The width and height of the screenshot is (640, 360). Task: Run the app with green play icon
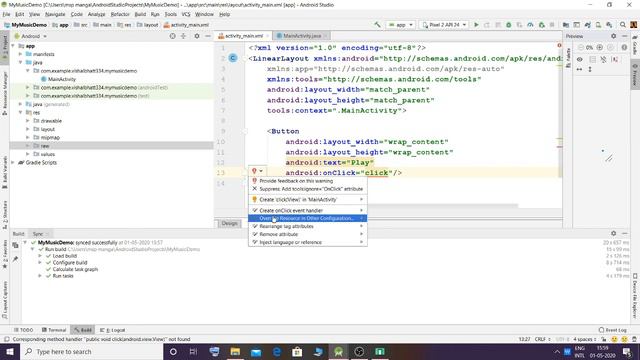click(x=476, y=25)
